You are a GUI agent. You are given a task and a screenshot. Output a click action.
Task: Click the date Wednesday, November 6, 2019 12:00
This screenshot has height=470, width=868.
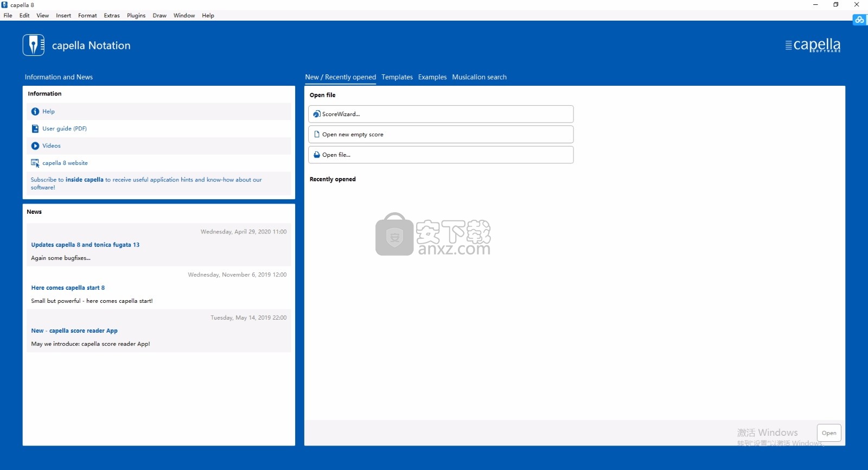pyautogui.click(x=237, y=275)
